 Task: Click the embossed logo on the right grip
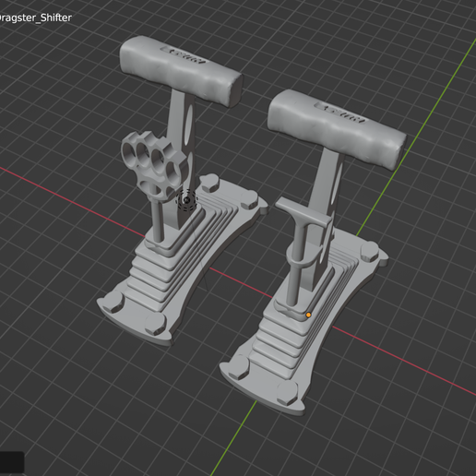340,113
